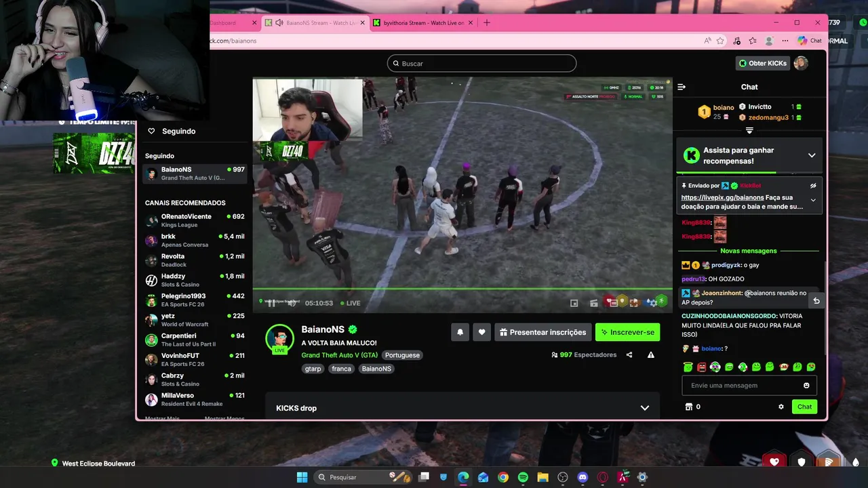Click the BaianoNS tag
Image resolution: width=868 pixels, height=488 pixels.
(376, 369)
